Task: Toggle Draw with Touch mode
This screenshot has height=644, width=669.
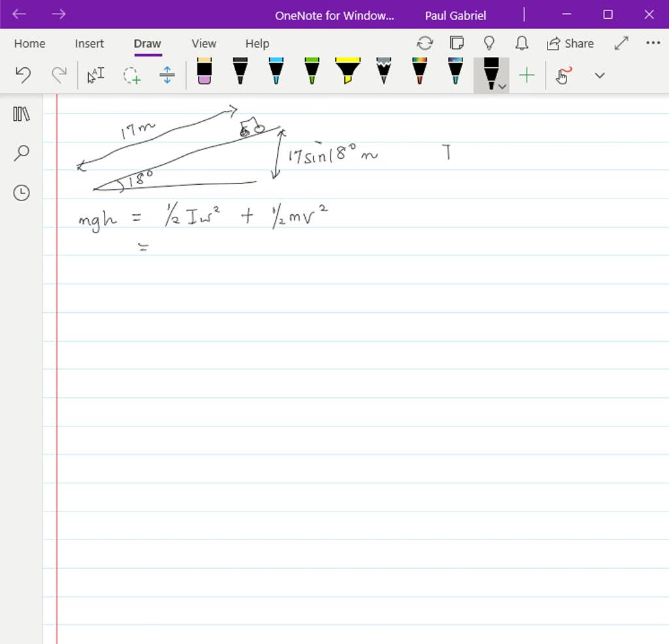Action: [563, 76]
